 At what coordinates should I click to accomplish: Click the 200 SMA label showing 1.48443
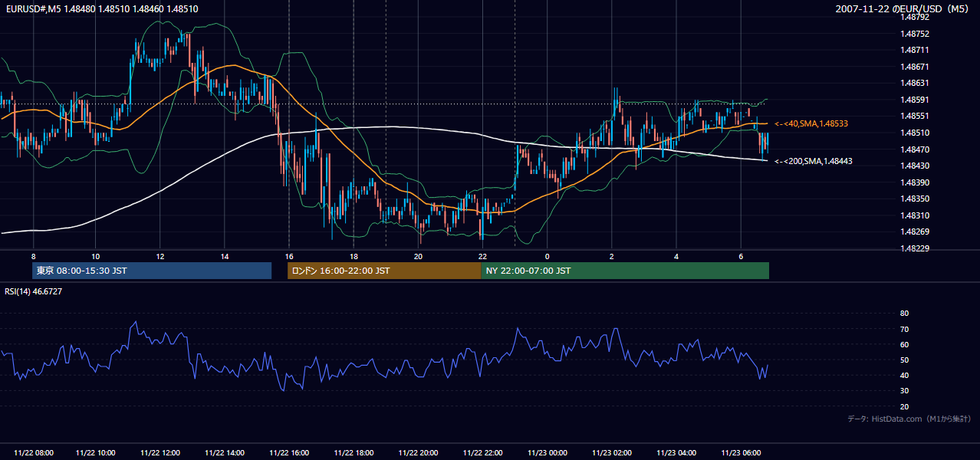814,161
